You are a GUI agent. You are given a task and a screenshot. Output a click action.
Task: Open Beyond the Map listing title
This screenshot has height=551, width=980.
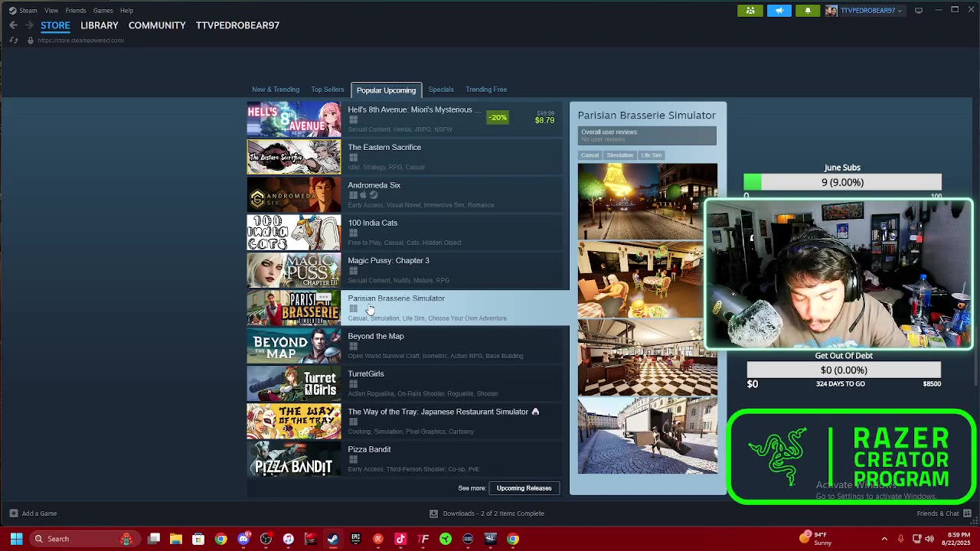[376, 336]
